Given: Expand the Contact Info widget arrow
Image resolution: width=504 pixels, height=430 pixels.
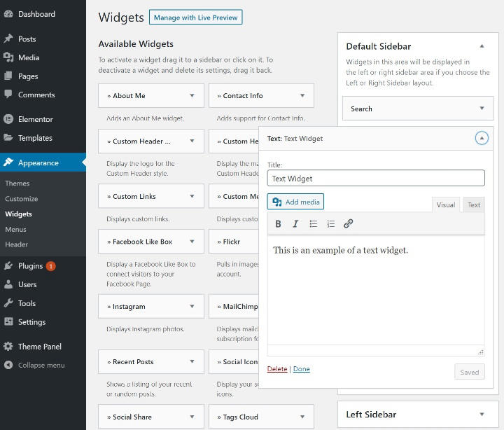Looking at the screenshot, I should point(302,95).
